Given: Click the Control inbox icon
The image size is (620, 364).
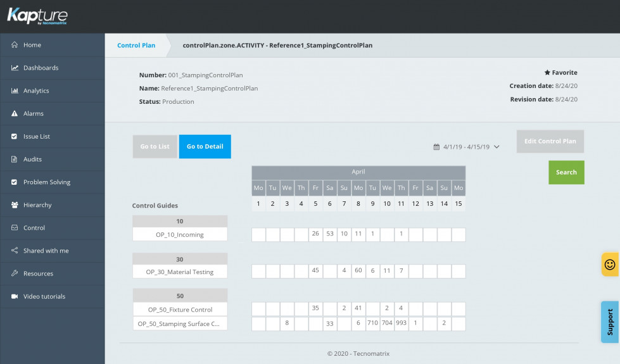Looking at the screenshot, I should [x=15, y=228].
